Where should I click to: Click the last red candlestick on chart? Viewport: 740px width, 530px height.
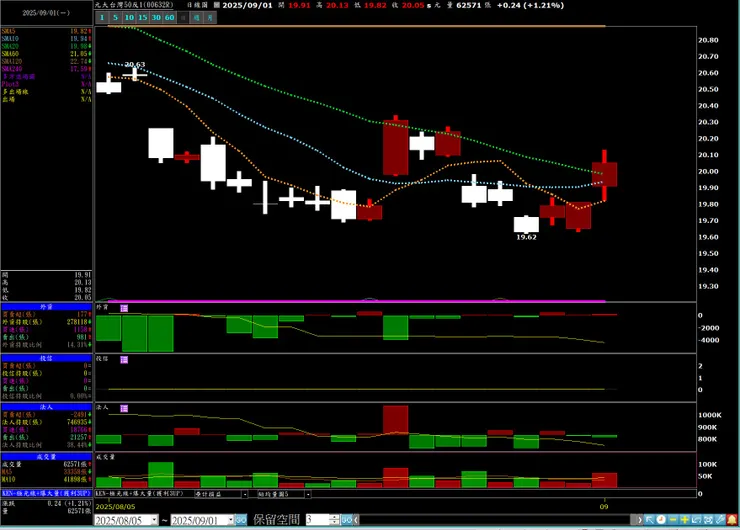[604, 175]
